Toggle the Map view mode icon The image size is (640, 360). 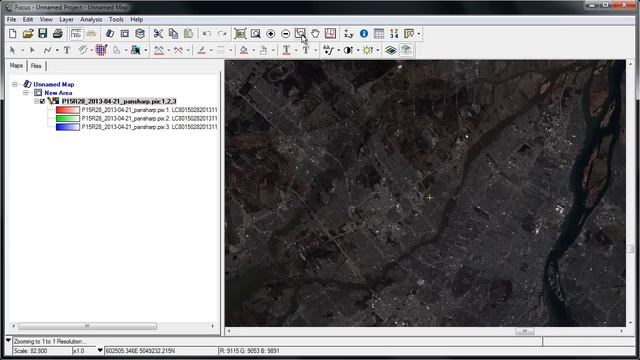[x=76, y=33]
